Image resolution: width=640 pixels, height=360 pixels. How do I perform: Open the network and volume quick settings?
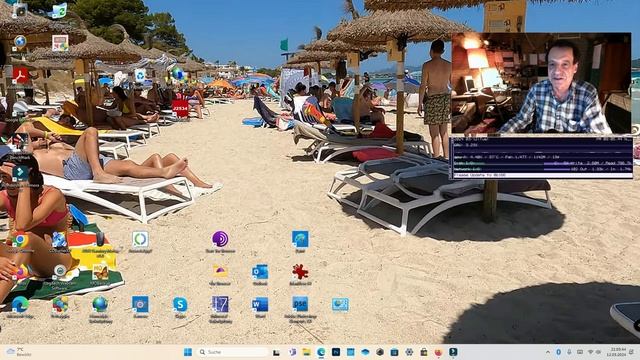coord(594,352)
